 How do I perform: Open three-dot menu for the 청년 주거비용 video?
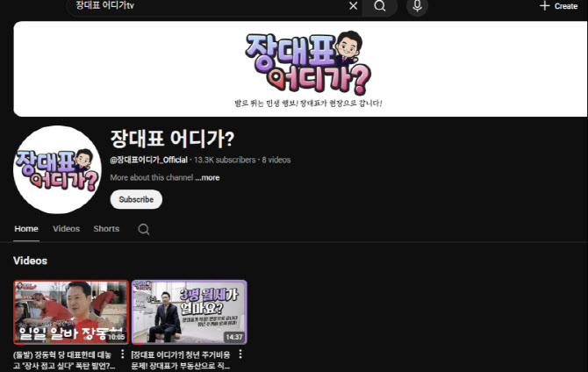pyautogui.click(x=240, y=354)
